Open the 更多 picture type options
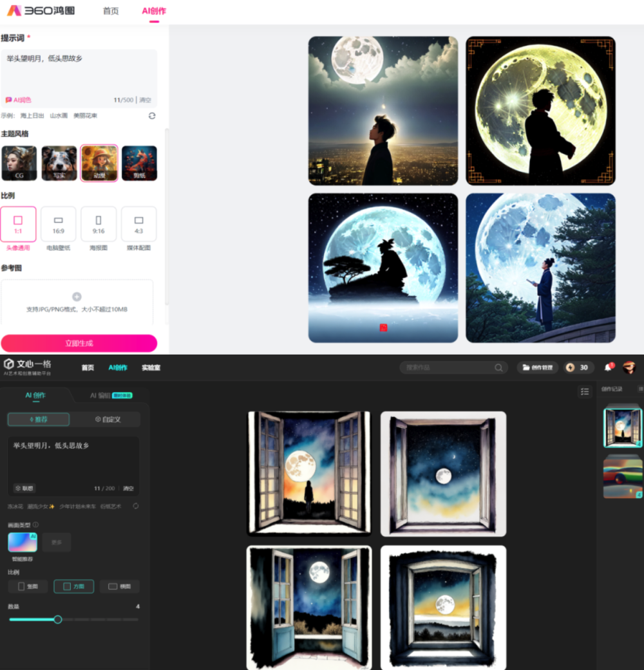The height and width of the screenshot is (670, 644). click(x=57, y=542)
